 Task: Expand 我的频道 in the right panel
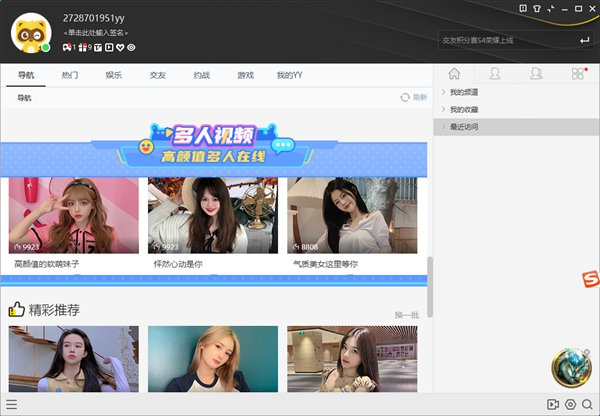click(463, 93)
